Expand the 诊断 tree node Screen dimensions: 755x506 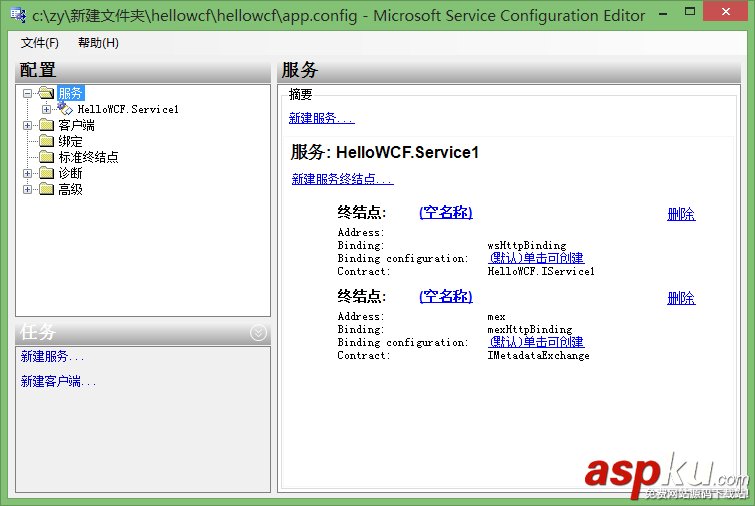tap(27, 173)
